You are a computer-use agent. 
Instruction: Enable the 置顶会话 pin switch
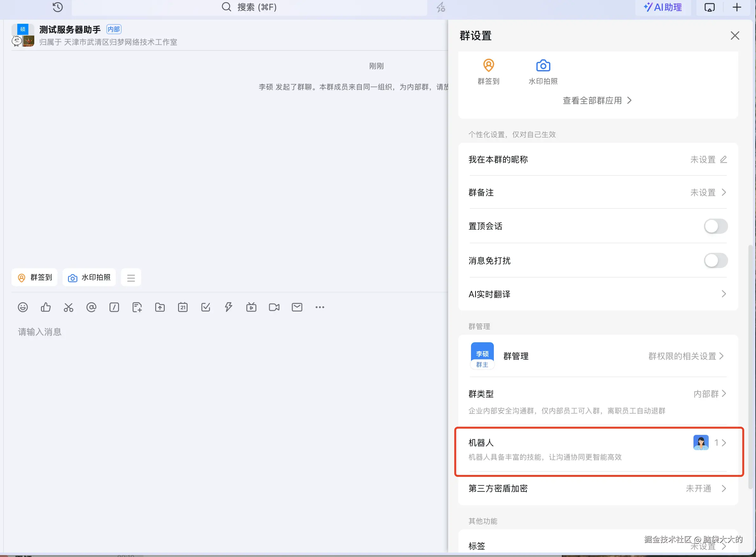pos(715,226)
